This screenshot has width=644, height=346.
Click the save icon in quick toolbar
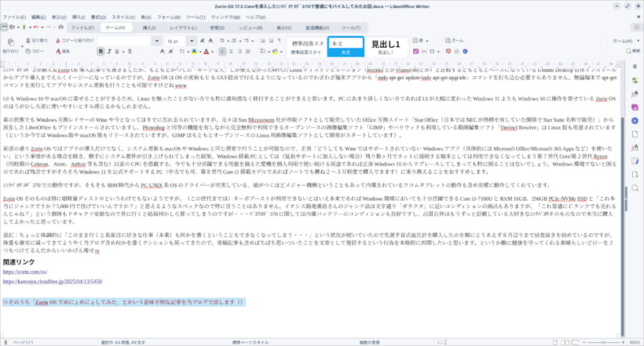(x=24, y=27)
